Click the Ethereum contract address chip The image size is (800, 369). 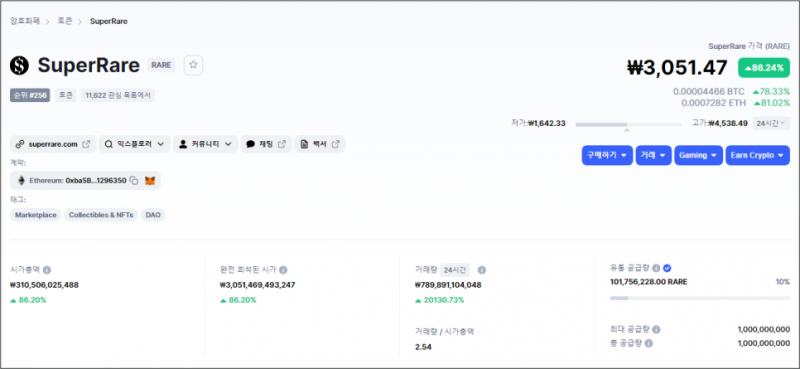pyautogui.click(x=85, y=180)
